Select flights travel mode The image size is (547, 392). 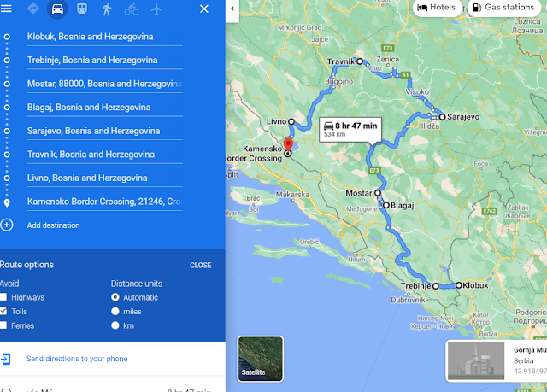click(156, 9)
